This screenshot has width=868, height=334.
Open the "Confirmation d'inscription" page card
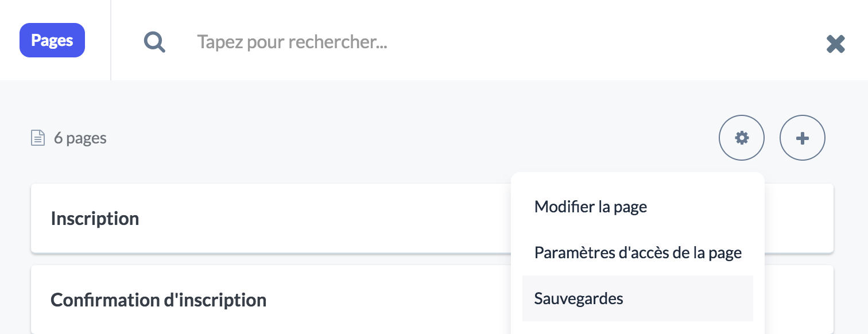click(270, 300)
